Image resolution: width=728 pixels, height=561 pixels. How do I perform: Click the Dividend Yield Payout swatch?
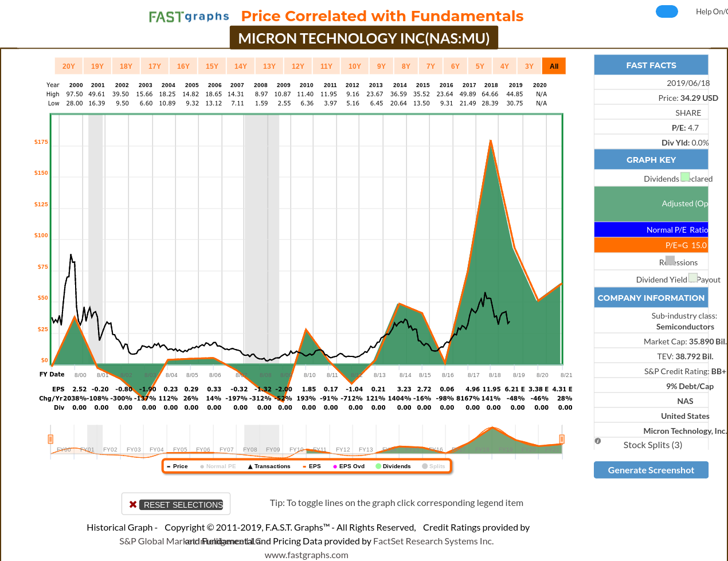pos(693,278)
